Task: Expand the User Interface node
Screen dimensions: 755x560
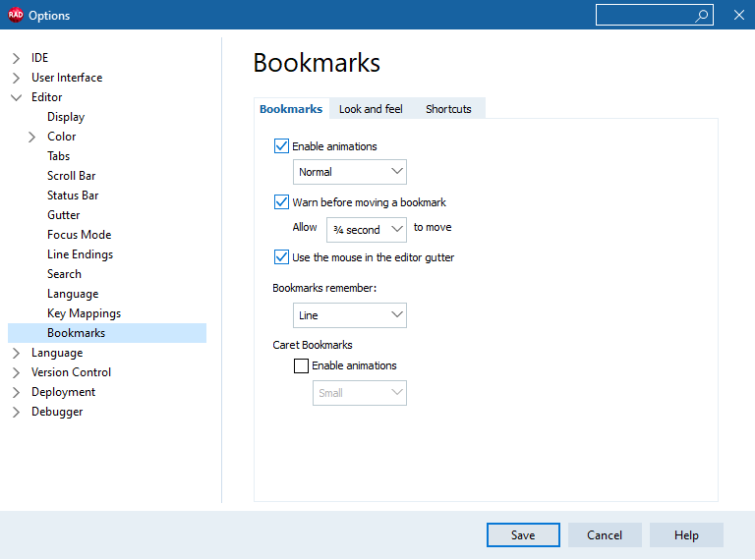Action: click(16, 78)
